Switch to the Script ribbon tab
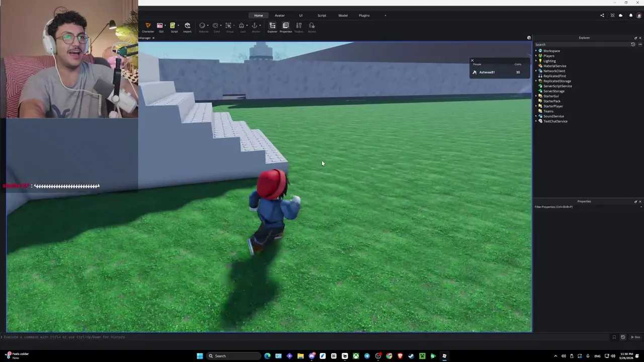 [321, 16]
